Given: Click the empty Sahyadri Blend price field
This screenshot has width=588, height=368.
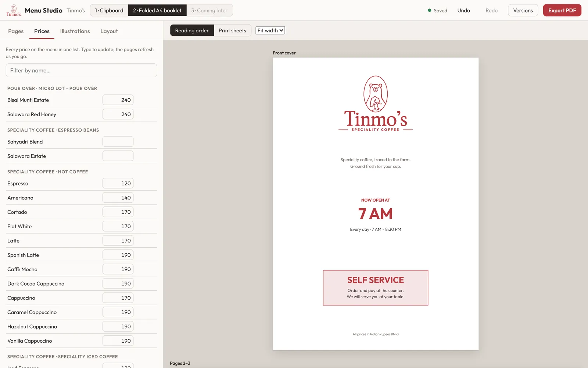Looking at the screenshot, I should click(118, 142).
